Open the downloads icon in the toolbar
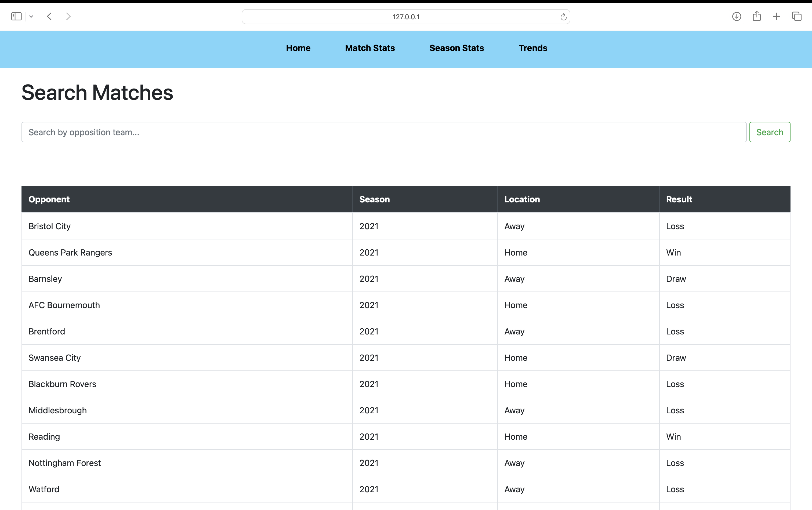 click(737, 17)
